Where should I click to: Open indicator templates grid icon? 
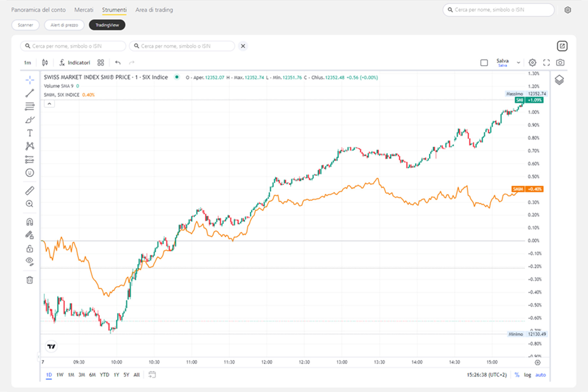pos(101,62)
